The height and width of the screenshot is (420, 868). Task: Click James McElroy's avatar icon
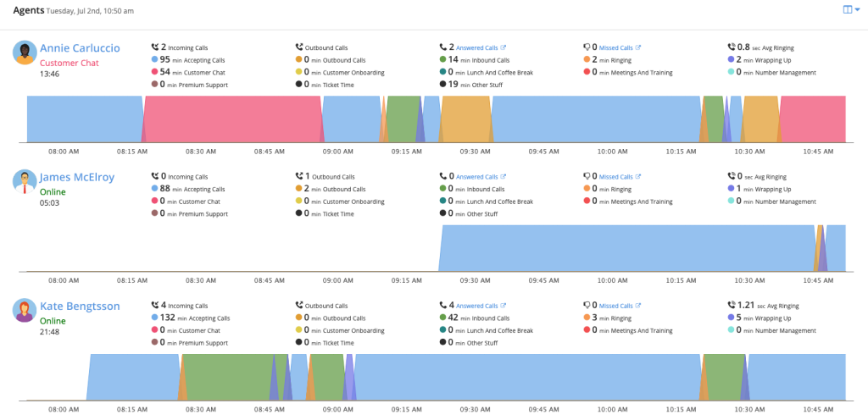point(25,181)
